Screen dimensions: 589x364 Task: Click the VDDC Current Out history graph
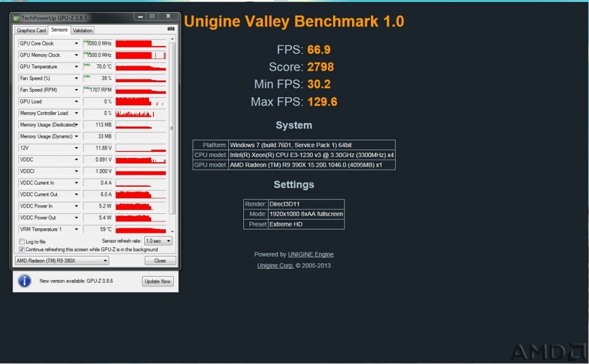pos(141,194)
